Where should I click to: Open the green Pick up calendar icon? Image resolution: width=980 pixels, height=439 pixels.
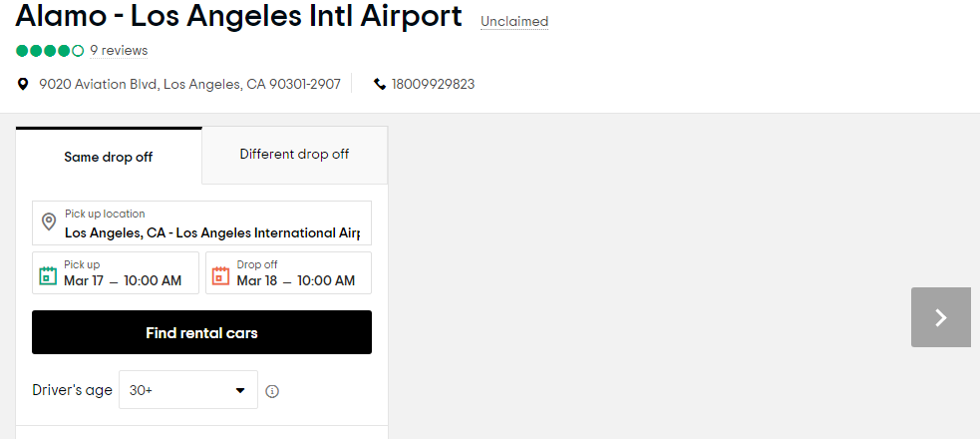click(x=48, y=275)
